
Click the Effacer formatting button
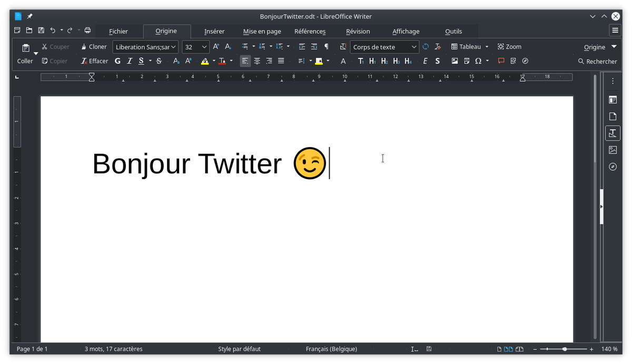95,61
